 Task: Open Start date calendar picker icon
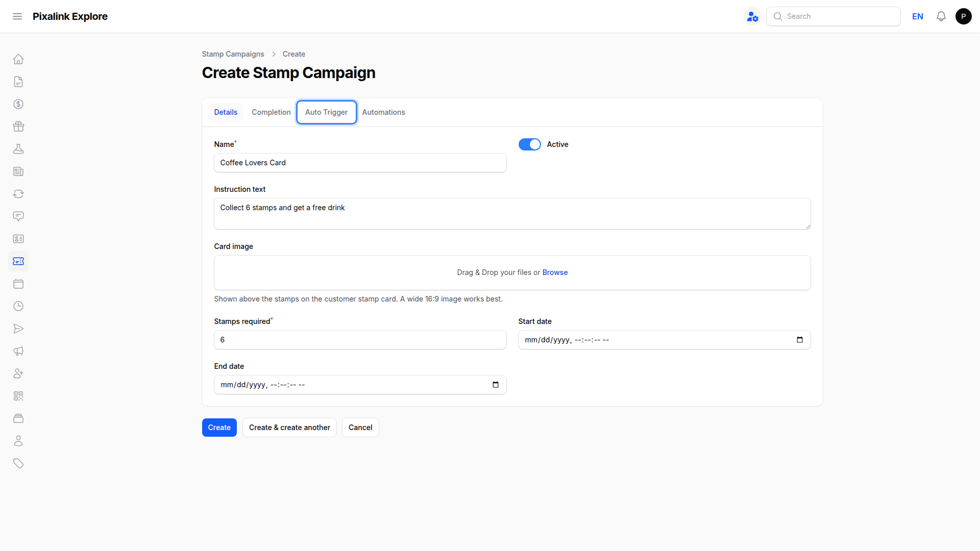pyautogui.click(x=800, y=340)
